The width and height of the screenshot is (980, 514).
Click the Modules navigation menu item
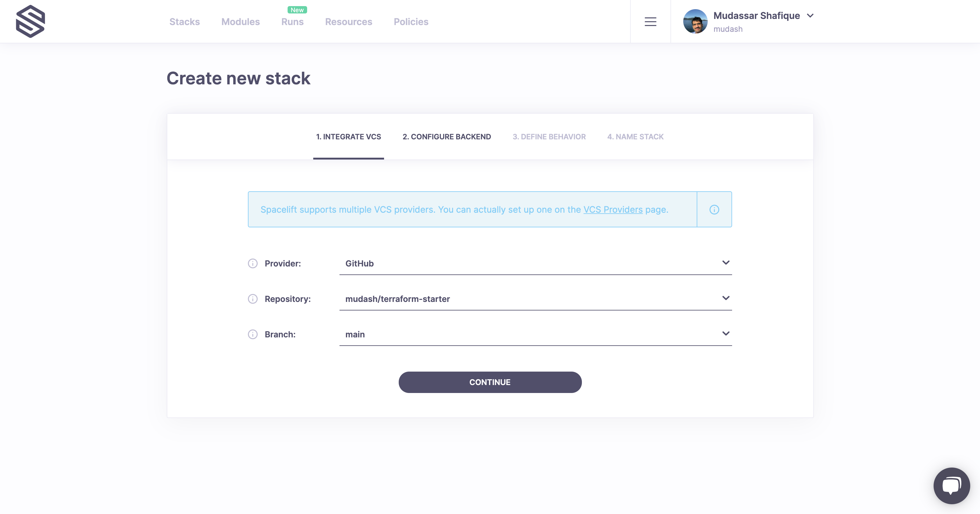coord(241,21)
